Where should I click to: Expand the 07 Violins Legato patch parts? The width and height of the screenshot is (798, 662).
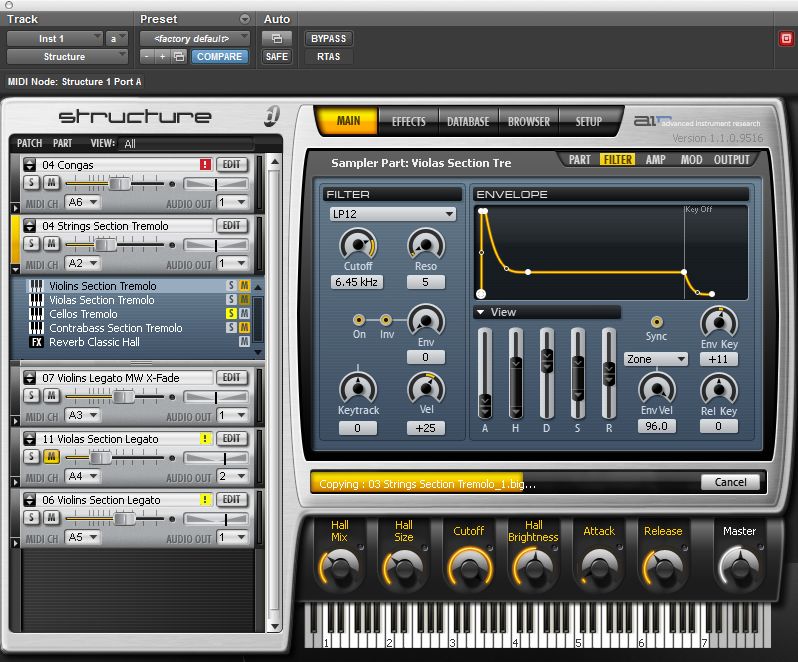(15, 421)
